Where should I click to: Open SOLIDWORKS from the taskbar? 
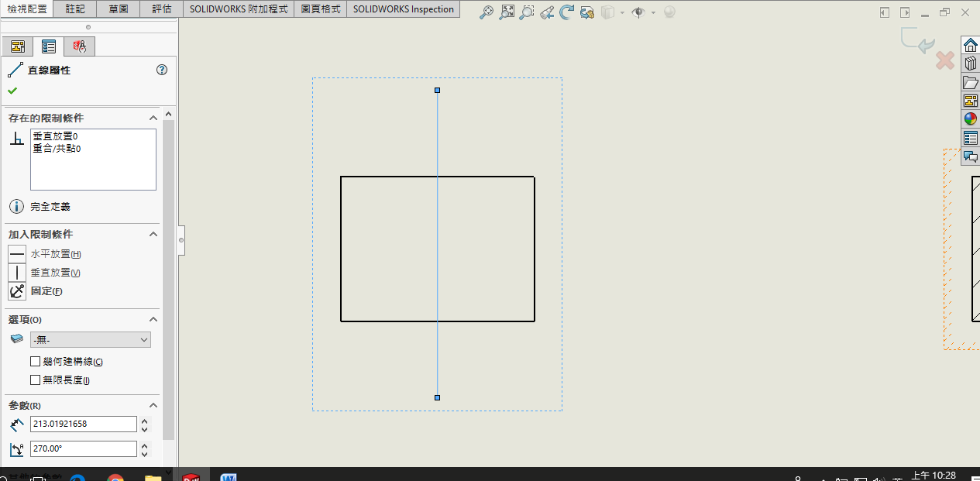coord(191,476)
